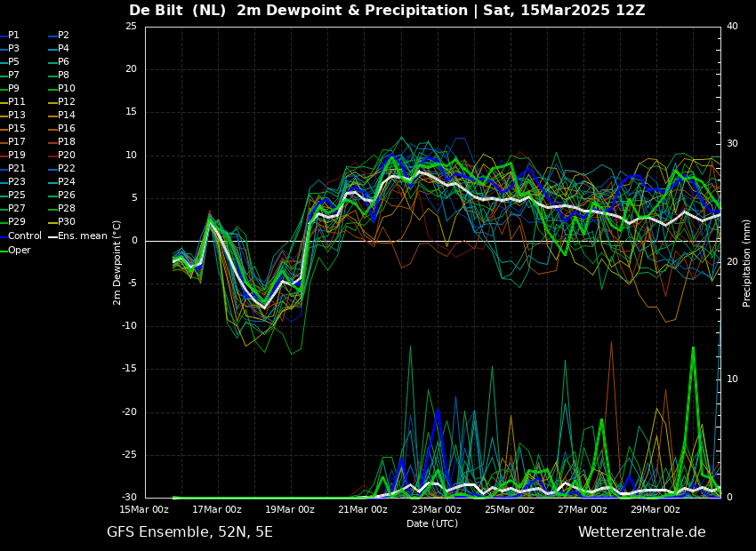Click the Control legend entry

click(24, 236)
